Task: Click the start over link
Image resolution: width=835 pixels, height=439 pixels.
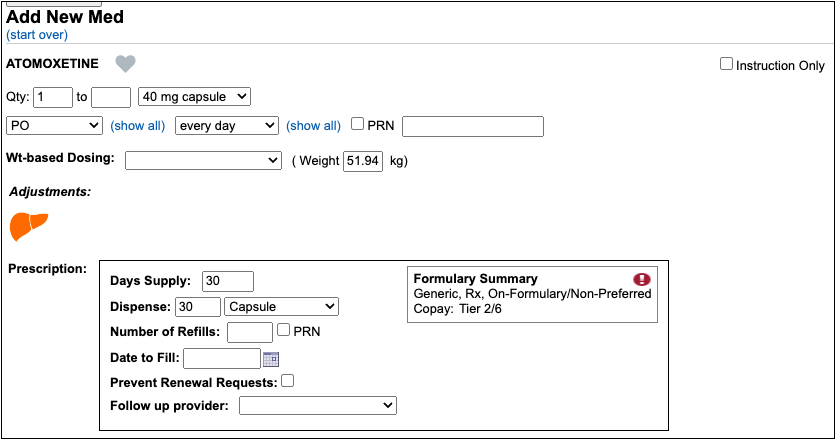Action: (x=37, y=35)
